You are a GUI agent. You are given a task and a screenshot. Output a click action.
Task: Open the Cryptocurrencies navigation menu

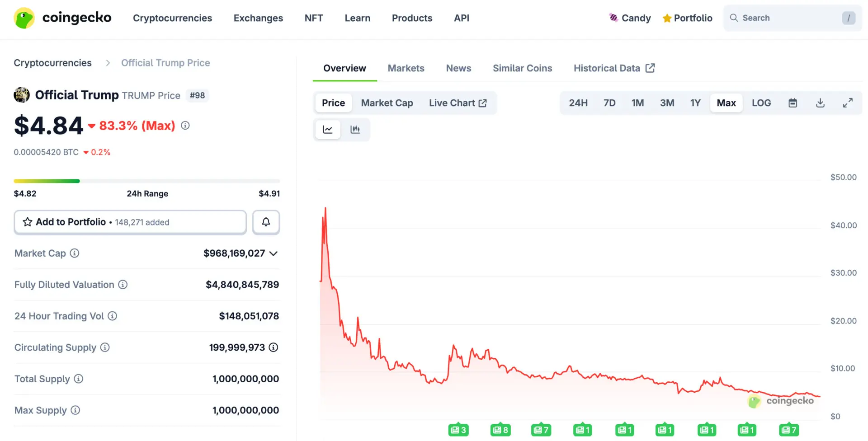[x=172, y=18]
